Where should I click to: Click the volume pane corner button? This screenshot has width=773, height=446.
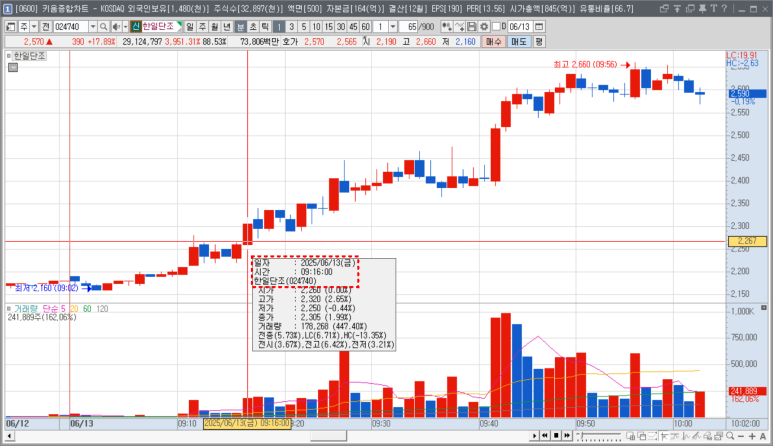point(764,308)
